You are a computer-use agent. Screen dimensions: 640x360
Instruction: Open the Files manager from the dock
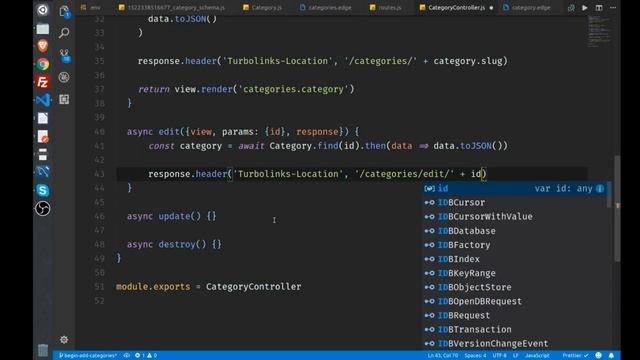point(42,29)
